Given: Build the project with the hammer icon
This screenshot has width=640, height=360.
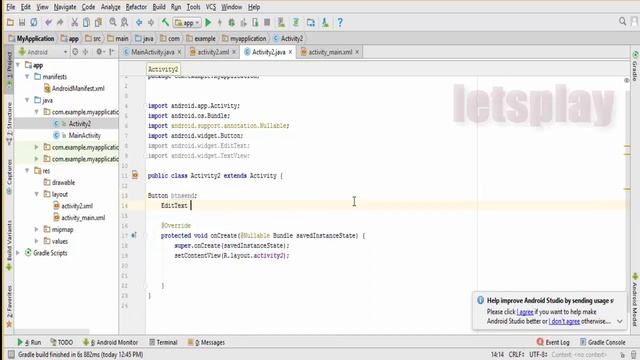Looking at the screenshot, I should tap(165, 22).
